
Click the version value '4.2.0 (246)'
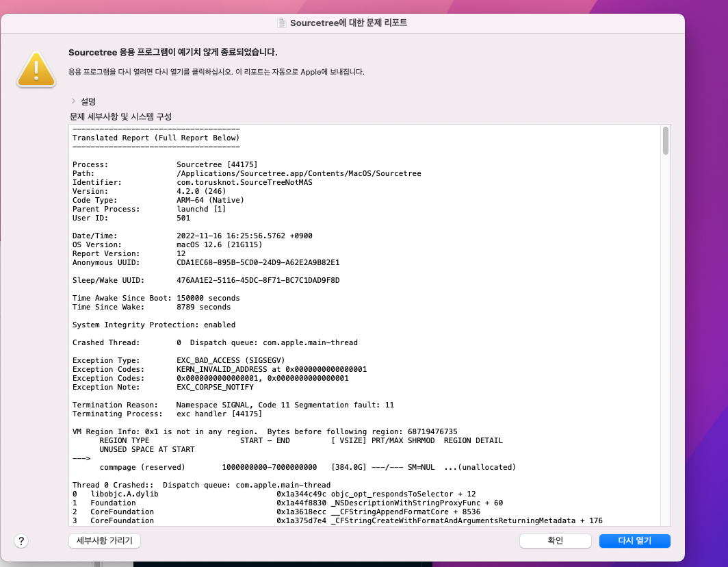201,191
